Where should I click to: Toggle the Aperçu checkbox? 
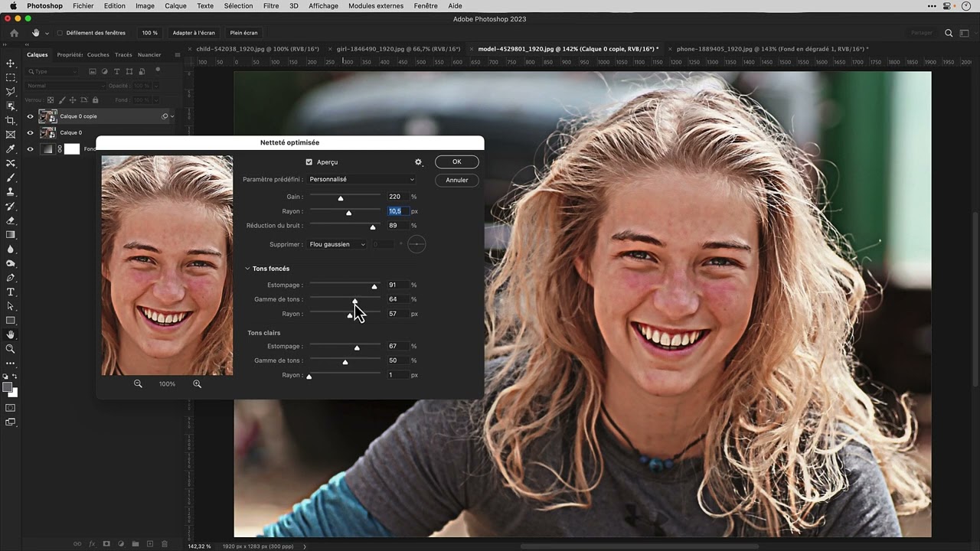(309, 162)
